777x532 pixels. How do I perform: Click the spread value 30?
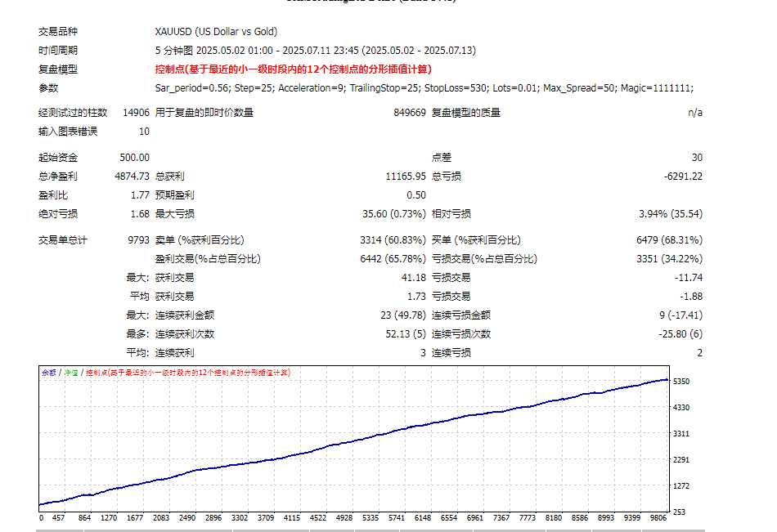(697, 158)
